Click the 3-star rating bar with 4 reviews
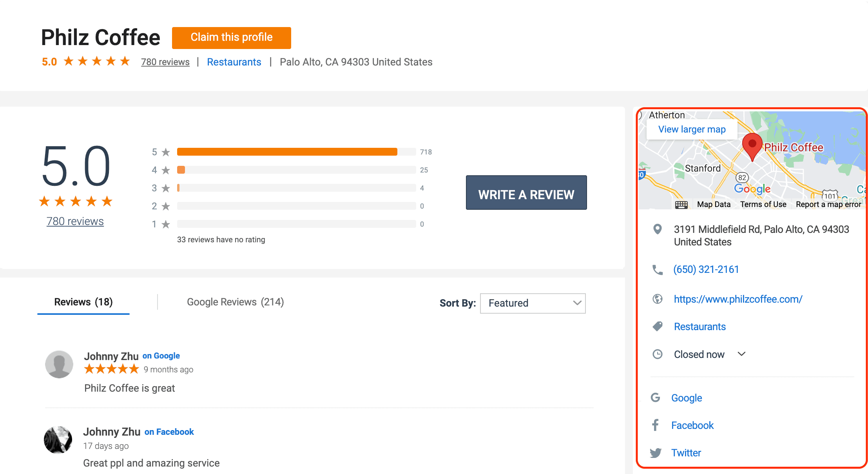 pyautogui.click(x=297, y=188)
